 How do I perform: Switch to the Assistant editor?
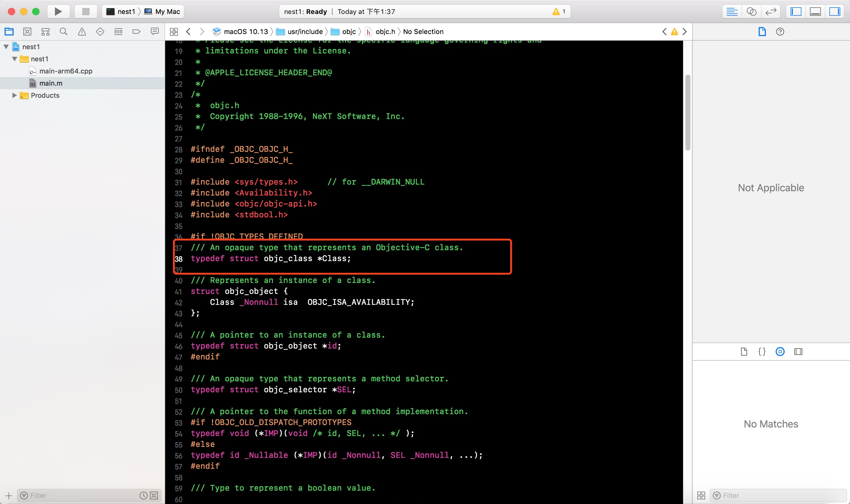[x=751, y=12]
